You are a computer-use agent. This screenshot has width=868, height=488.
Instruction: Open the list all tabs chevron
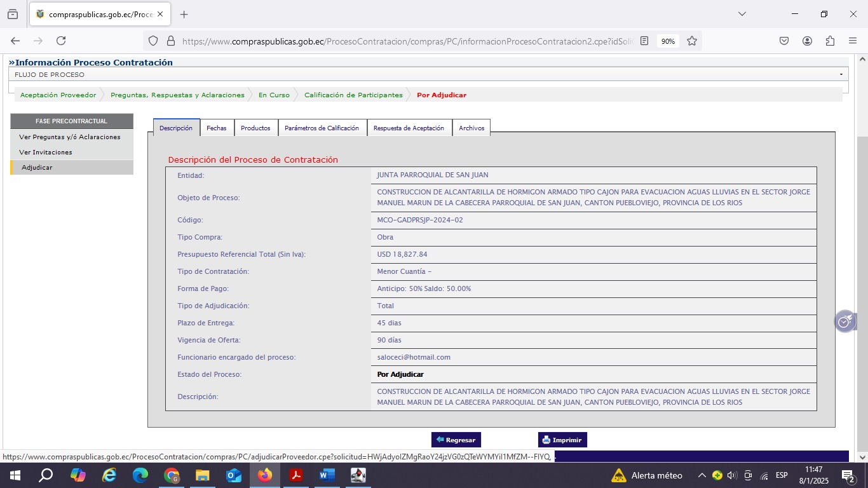[x=742, y=14]
